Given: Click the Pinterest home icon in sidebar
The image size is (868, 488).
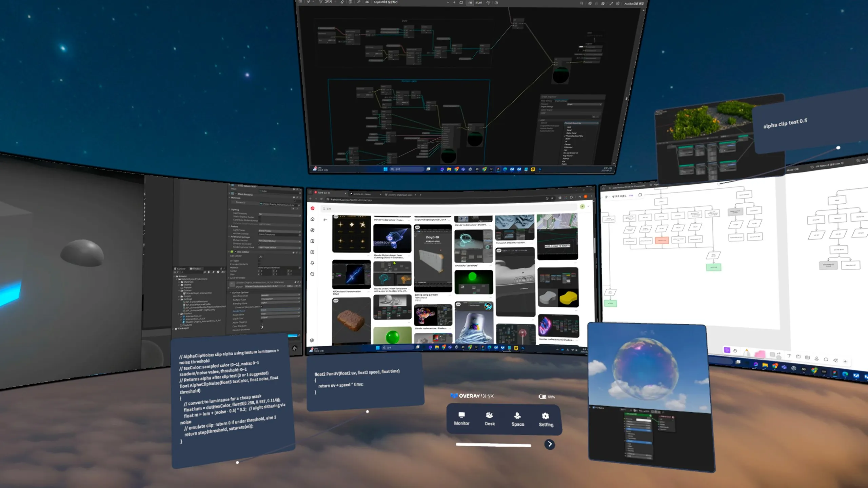Looking at the screenshot, I should pos(313,219).
